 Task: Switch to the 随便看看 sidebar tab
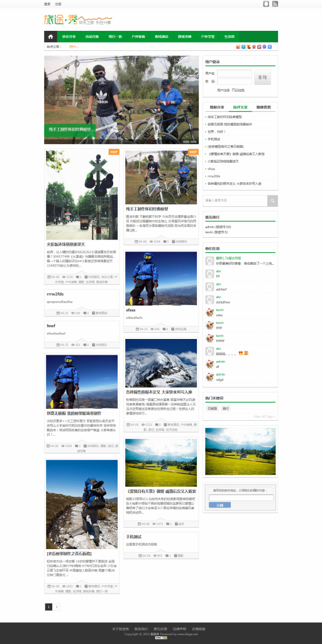click(264, 107)
